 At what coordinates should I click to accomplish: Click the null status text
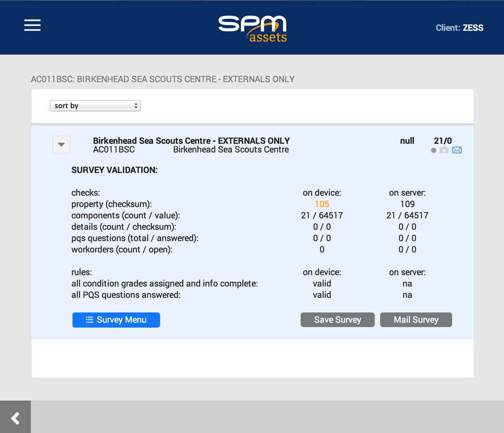click(x=407, y=140)
